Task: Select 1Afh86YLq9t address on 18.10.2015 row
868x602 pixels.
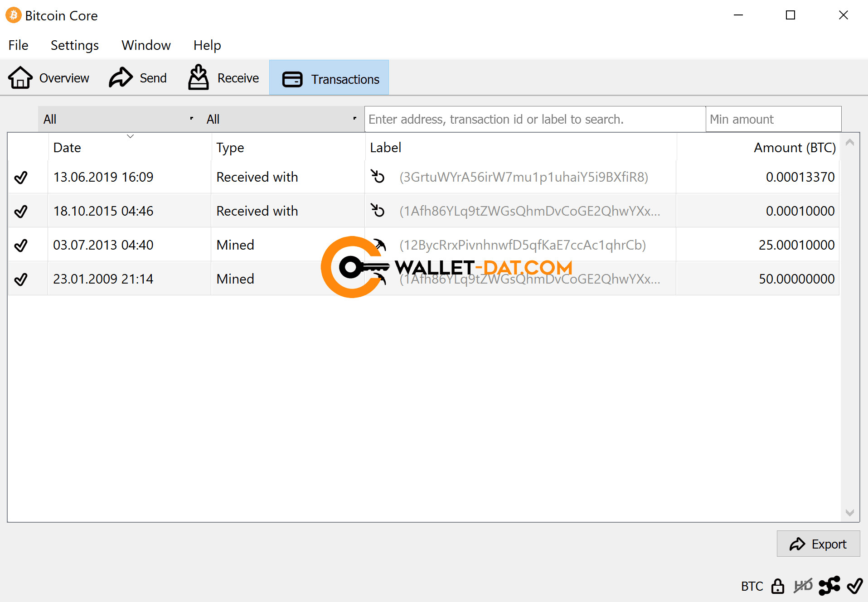Action: (529, 211)
